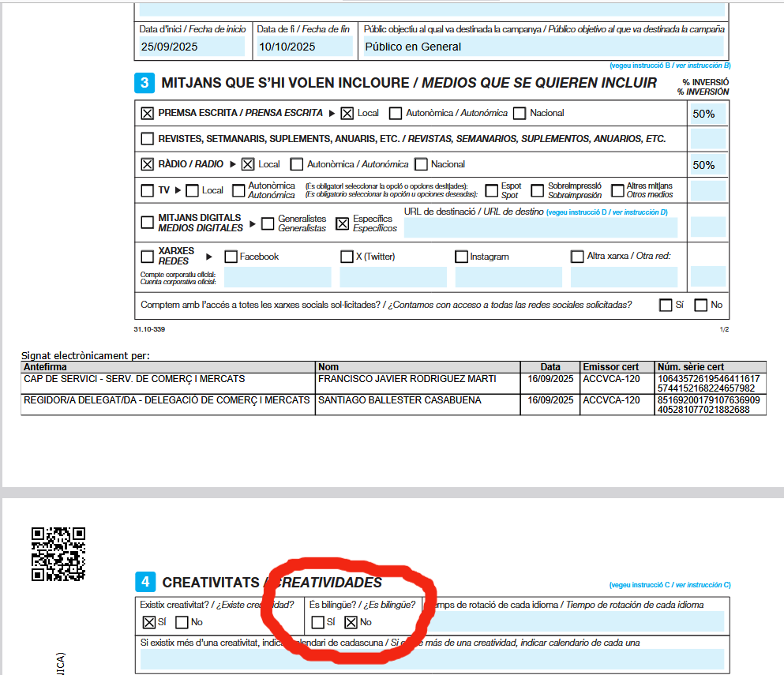784x675 pixels.
Task: Check the X (Twitter) checkbox
Action: [347, 257]
